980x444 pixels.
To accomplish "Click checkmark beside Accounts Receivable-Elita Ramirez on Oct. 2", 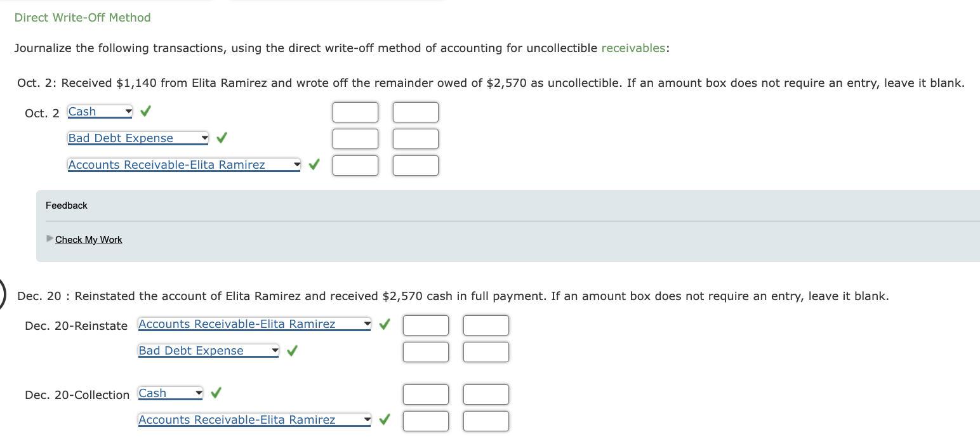I will click(313, 164).
